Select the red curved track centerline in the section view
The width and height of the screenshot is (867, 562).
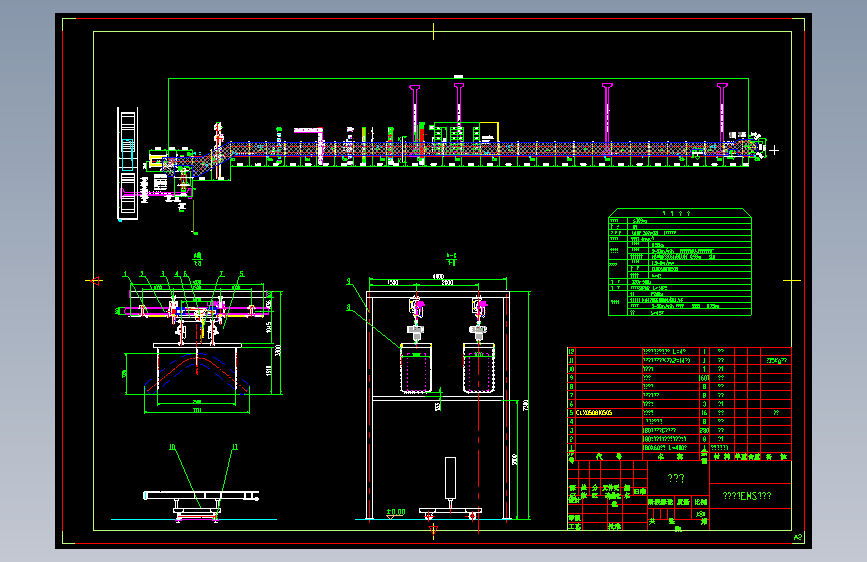tap(197, 372)
